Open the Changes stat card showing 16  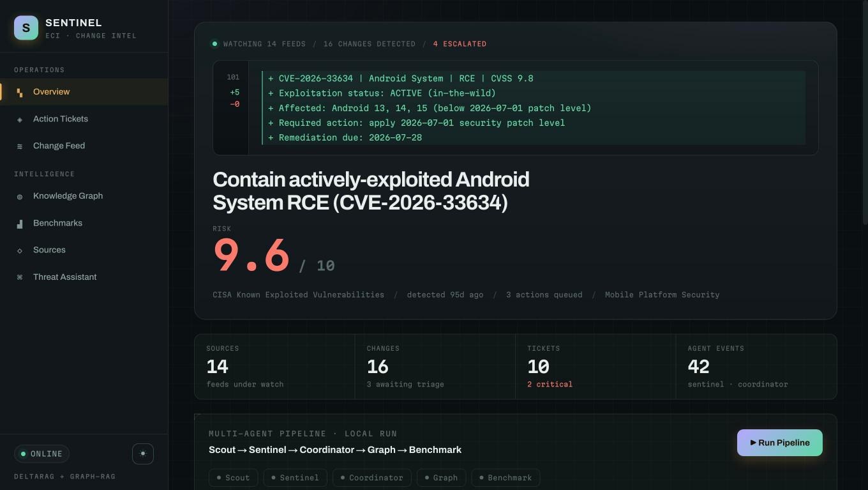coord(435,367)
